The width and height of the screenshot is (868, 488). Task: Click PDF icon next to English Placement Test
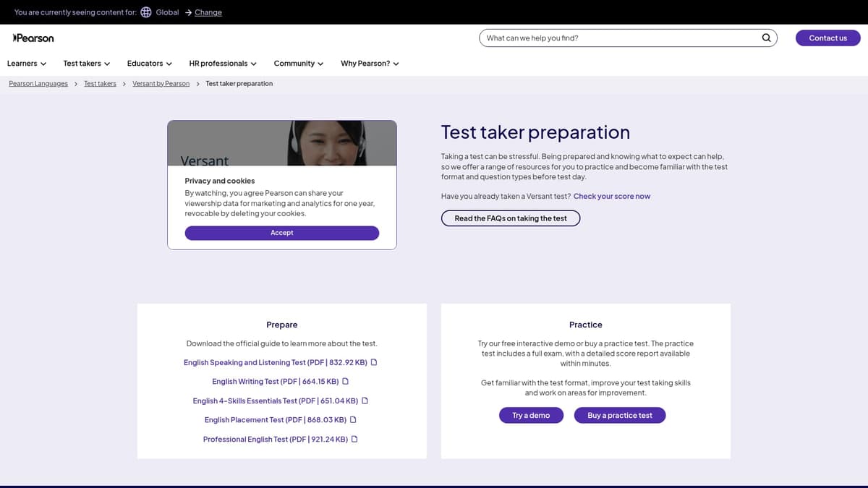click(353, 419)
